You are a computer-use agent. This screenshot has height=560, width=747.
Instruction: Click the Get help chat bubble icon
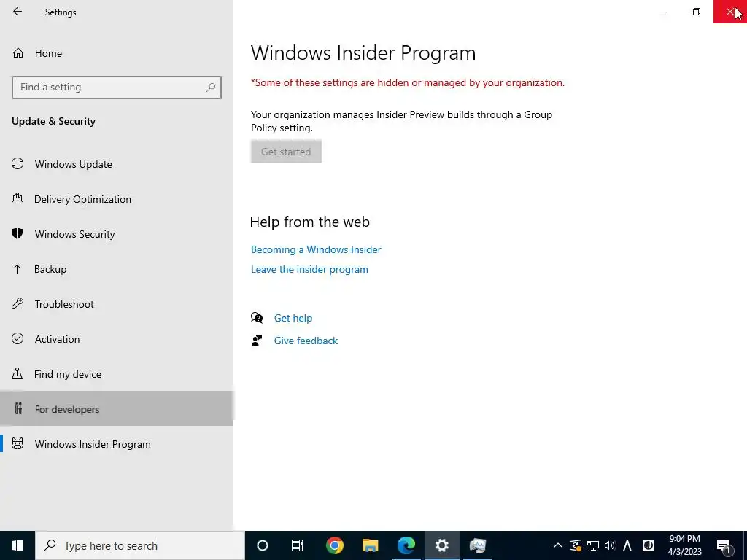point(257,318)
